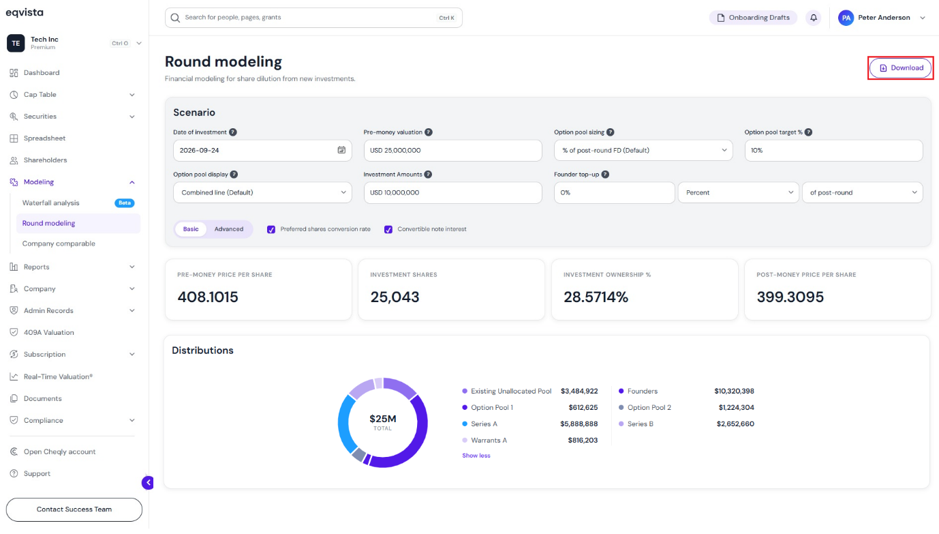Click the Cap Table clock icon
Screen dimensions: 939x534
pos(14,95)
